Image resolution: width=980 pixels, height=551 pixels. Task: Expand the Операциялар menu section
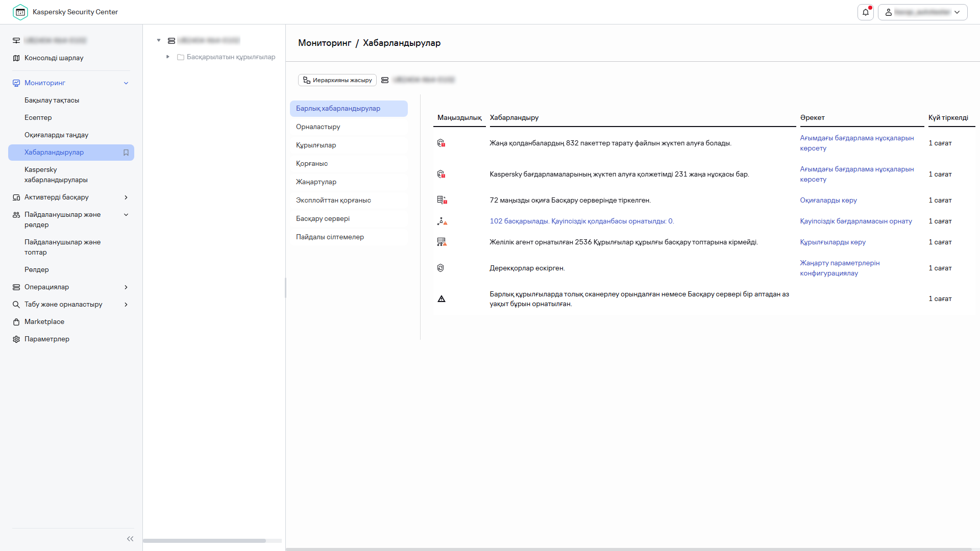click(126, 287)
